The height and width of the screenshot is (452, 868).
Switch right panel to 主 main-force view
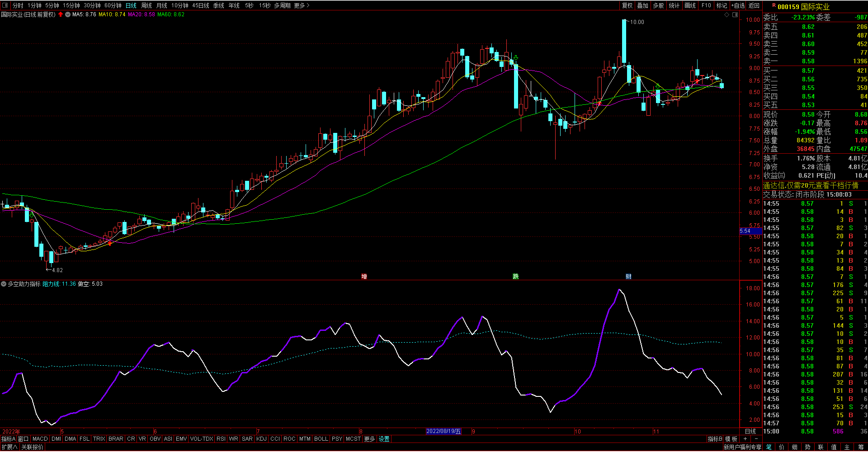847,447
